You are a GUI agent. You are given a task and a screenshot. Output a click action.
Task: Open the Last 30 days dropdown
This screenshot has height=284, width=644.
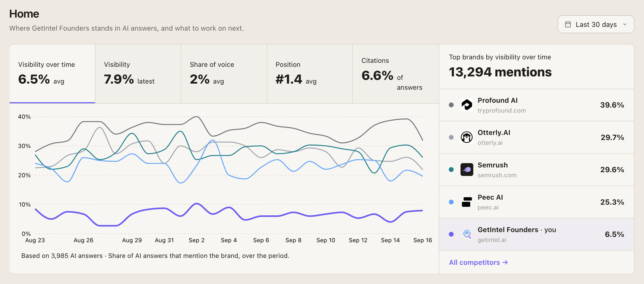point(596,24)
